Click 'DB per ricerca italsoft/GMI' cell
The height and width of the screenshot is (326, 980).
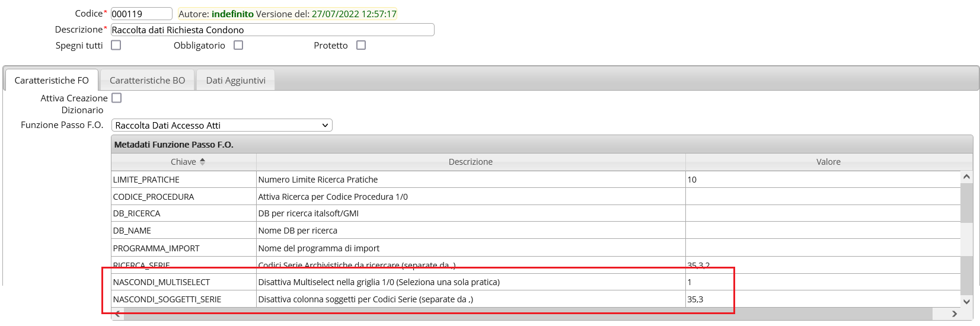point(471,213)
